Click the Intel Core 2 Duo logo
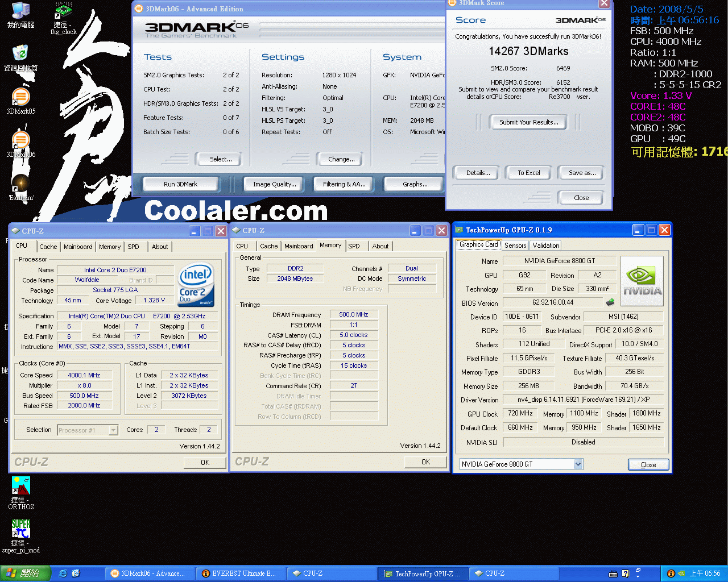Screen dimensions: 728x582 pyautogui.click(x=196, y=284)
